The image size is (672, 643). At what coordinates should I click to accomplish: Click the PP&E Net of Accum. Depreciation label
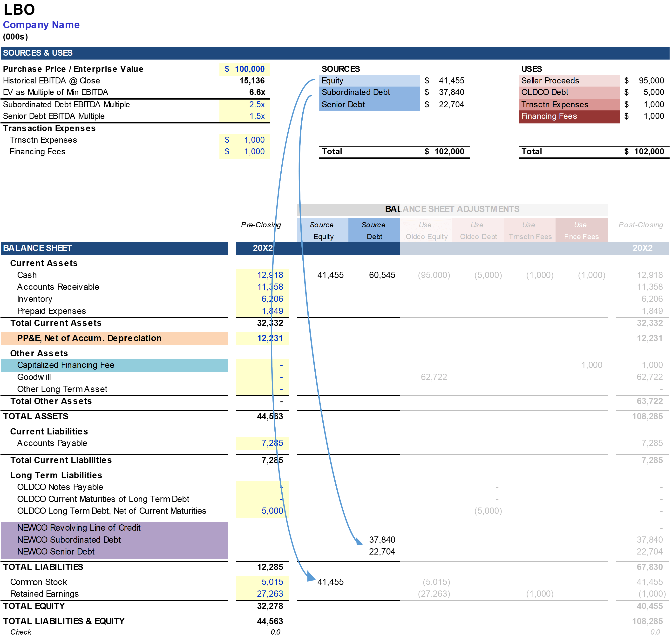point(115,338)
